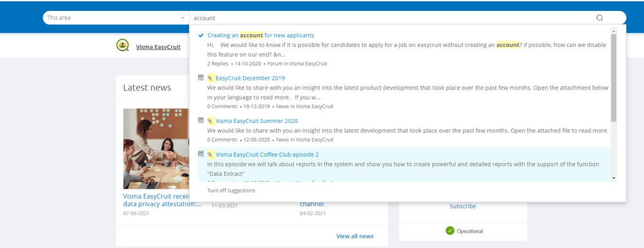Viewport: 644px width, 248px height.
Task: Click the paperclip icon beside Coffee Club episode 2
Action: pyautogui.click(x=210, y=155)
